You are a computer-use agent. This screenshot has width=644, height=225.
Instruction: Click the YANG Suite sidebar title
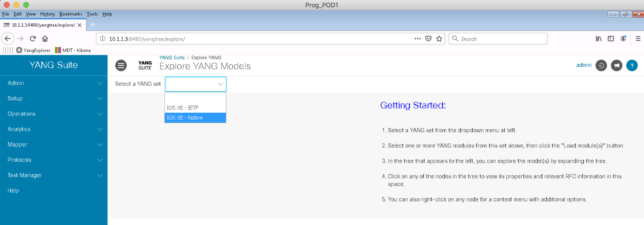coord(53,65)
